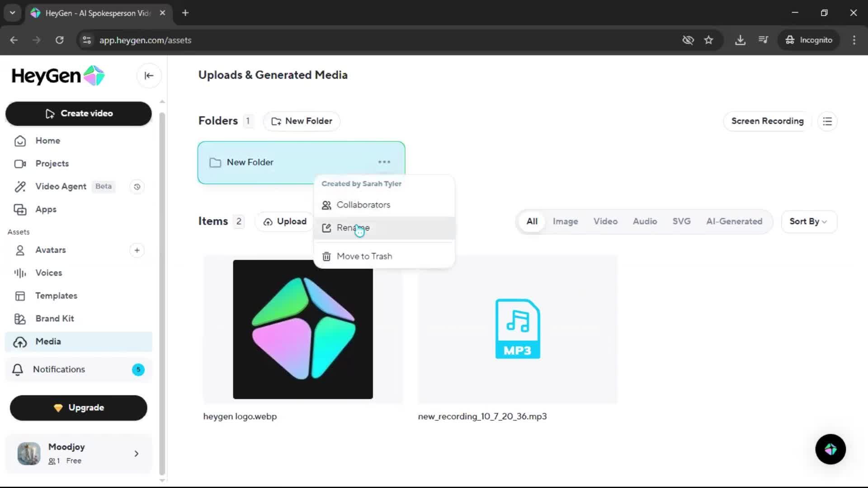The height and width of the screenshot is (488, 868).
Task: Choose Rename from the folder menu
Action: (353, 228)
